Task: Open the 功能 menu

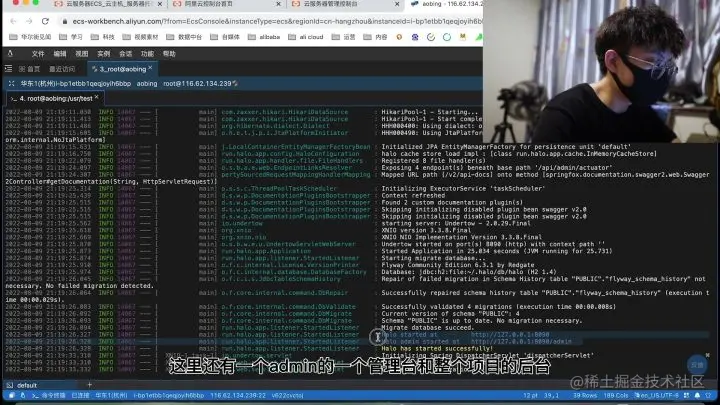Action: [x=147, y=54]
